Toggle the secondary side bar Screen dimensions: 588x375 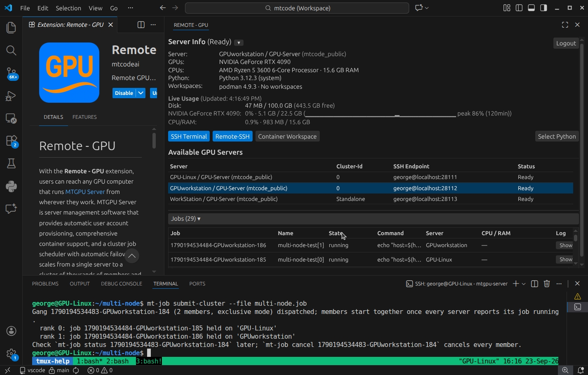(x=544, y=8)
